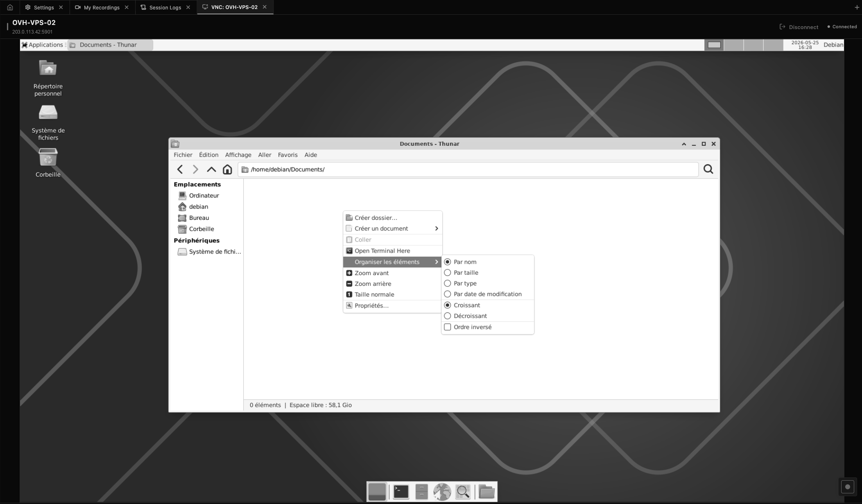Choose Taille normale from context menu

click(392, 294)
